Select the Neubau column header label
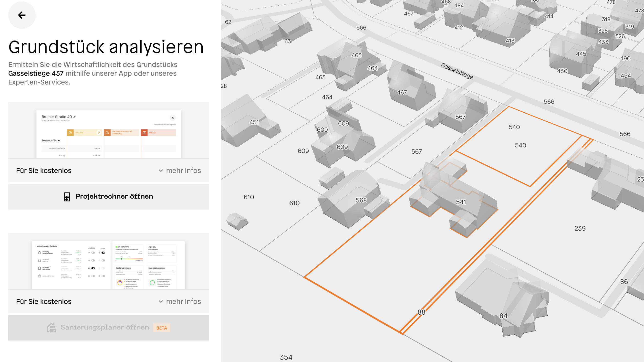Screen dimensions: 644x362 tap(153, 133)
